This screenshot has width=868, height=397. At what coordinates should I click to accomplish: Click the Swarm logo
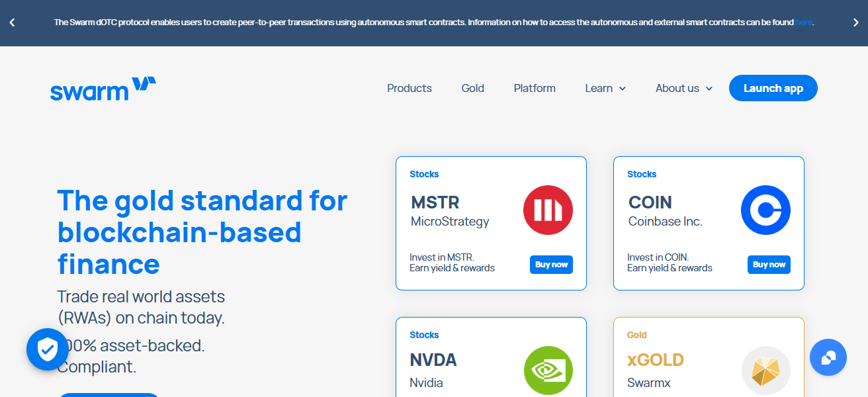103,89
